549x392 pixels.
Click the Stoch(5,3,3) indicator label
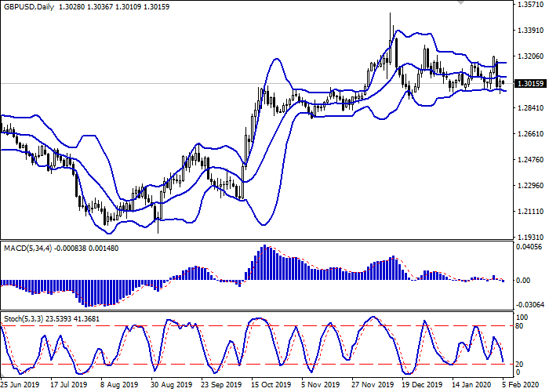(23, 321)
